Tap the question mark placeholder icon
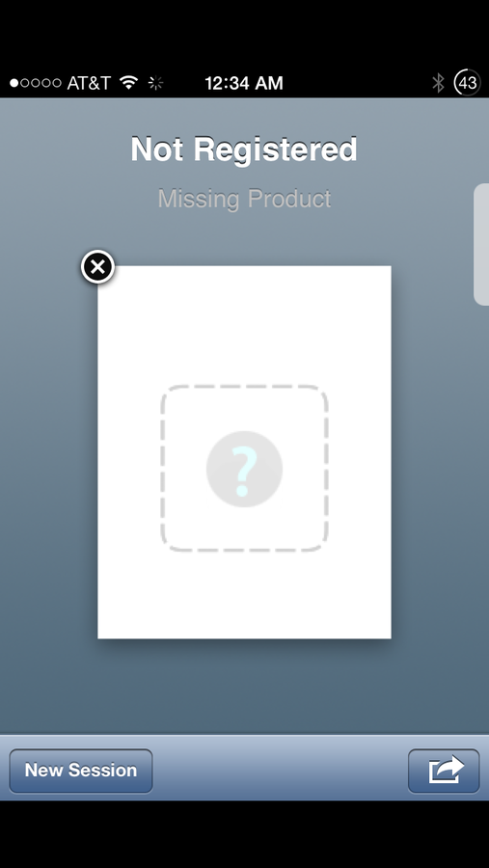Image resolution: width=489 pixels, height=868 pixels. [x=244, y=469]
